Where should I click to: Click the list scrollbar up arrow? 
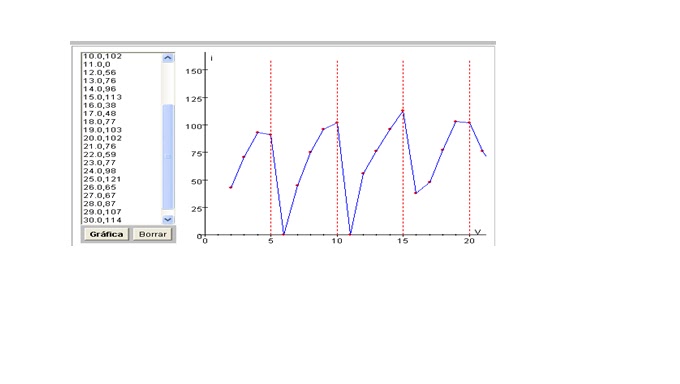click(168, 58)
